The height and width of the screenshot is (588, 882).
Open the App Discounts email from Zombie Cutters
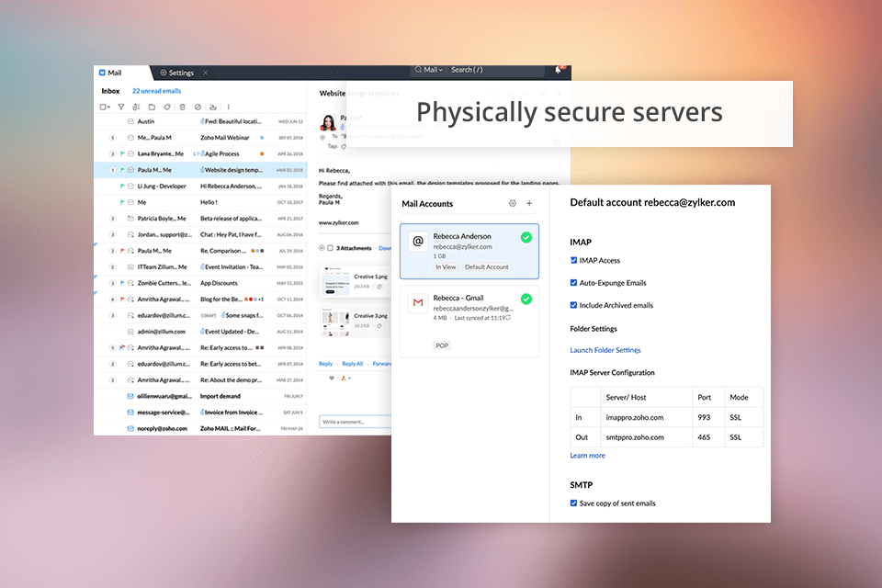(x=200, y=283)
